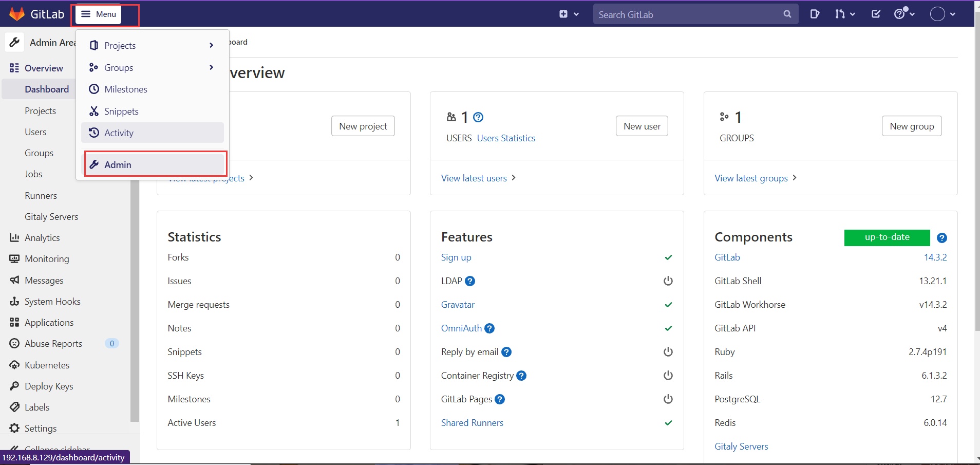Click the Container Registry help icon
The image size is (980, 465).
pos(521,376)
